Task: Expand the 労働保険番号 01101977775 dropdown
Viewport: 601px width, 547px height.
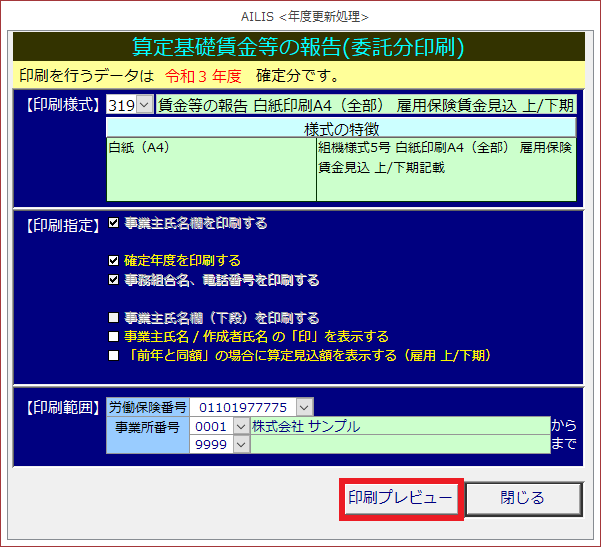Action: [304, 407]
